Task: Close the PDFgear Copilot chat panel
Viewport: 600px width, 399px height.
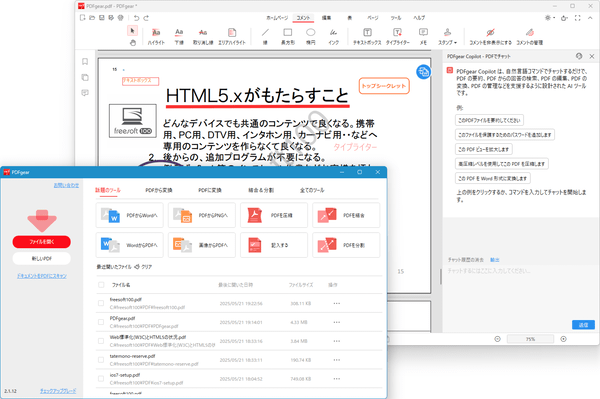Action: (592, 56)
